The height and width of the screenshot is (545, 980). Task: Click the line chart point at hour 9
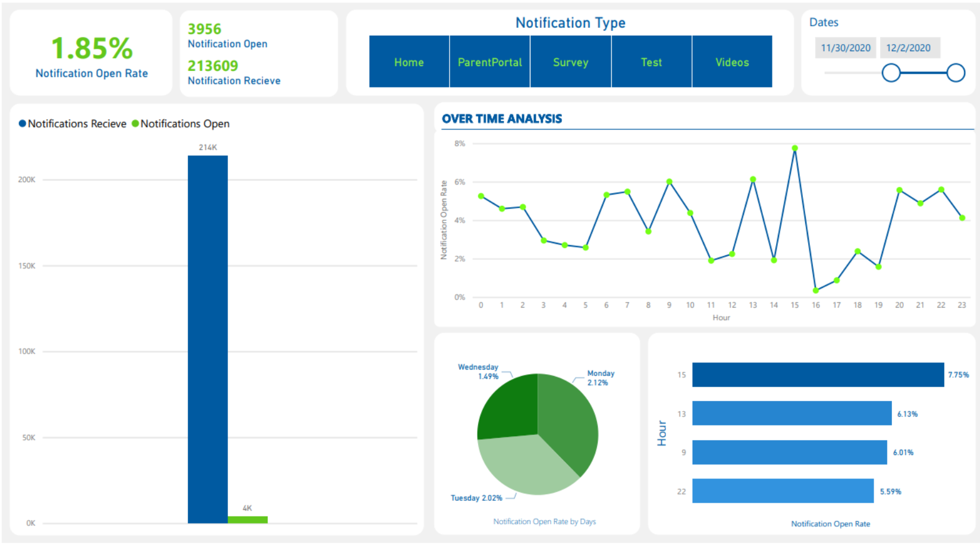(x=669, y=181)
